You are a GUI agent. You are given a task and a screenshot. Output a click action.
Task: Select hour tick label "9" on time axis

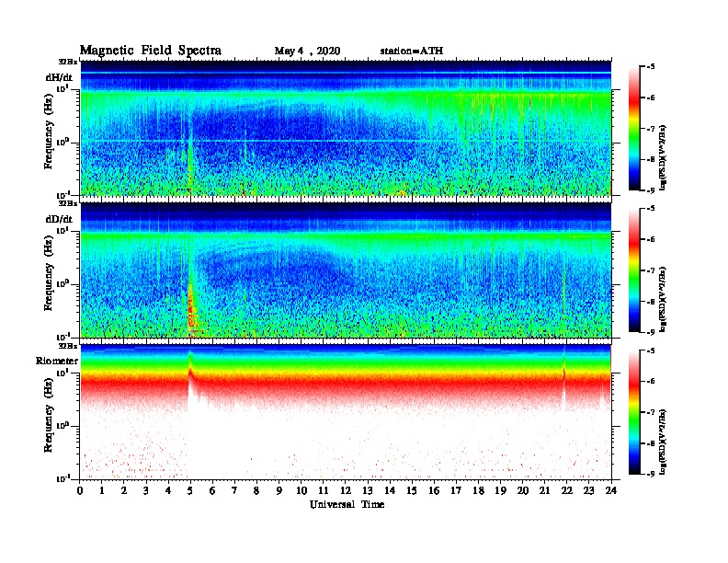click(279, 490)
